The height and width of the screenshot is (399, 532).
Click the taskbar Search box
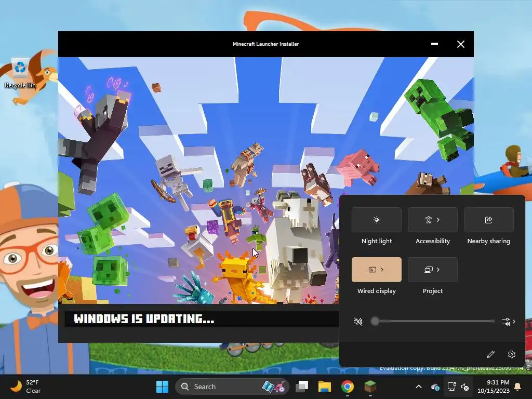232,387
